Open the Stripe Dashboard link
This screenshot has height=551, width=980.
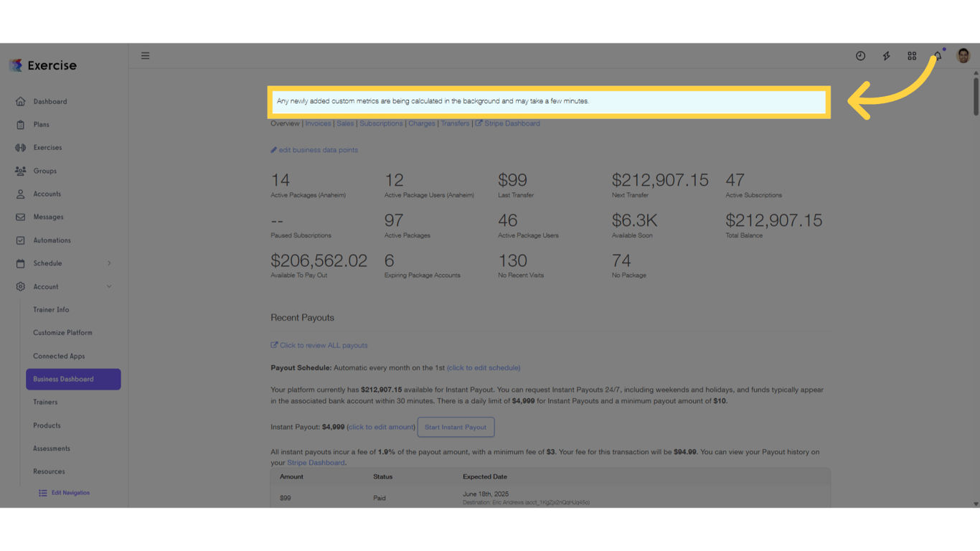[512, 123]
